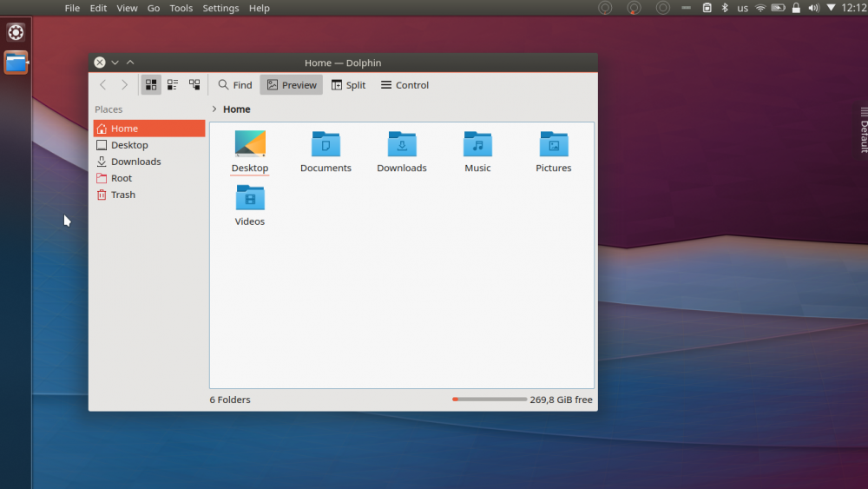Select the Desktop folder icon

250,143
